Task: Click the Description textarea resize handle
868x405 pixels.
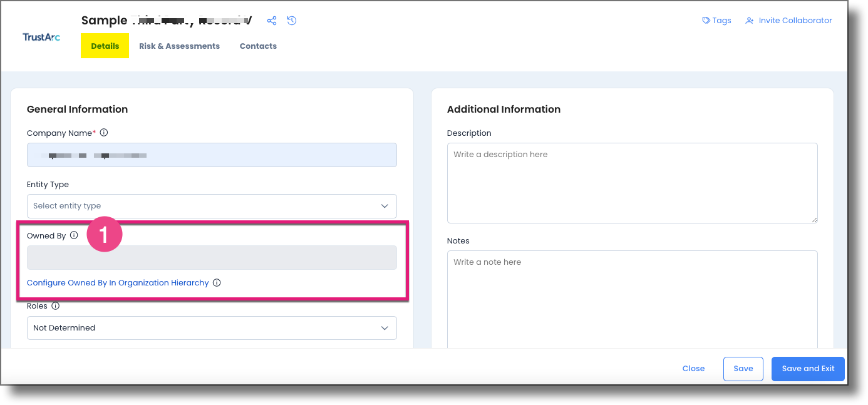Action: coord(814,219)
